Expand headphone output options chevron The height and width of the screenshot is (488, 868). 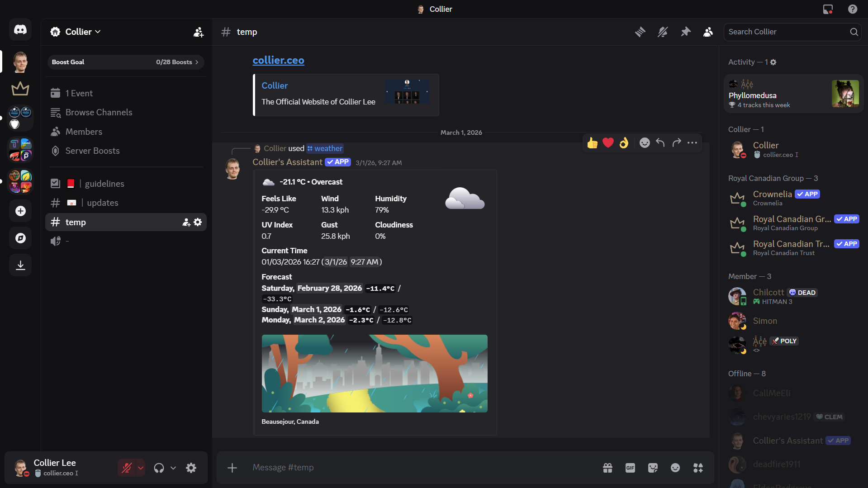pos(173,468)
